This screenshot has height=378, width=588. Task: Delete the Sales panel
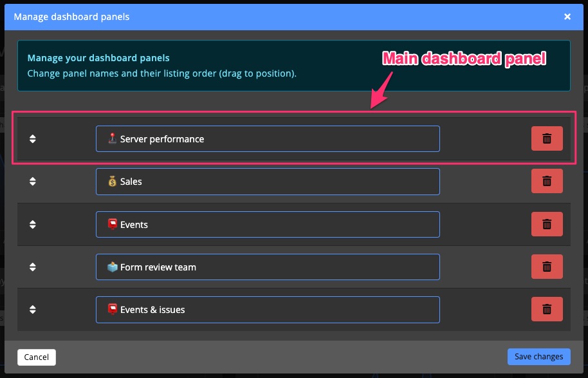click(546, 181)
